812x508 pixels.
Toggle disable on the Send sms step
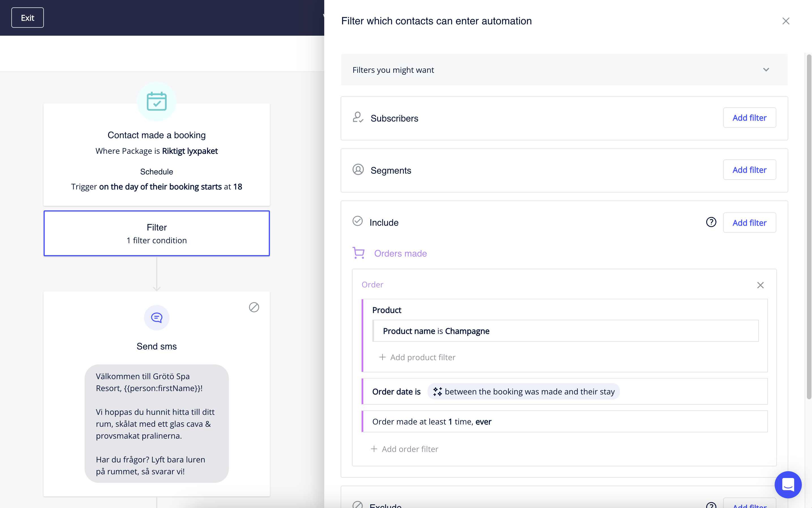point(254,307)
